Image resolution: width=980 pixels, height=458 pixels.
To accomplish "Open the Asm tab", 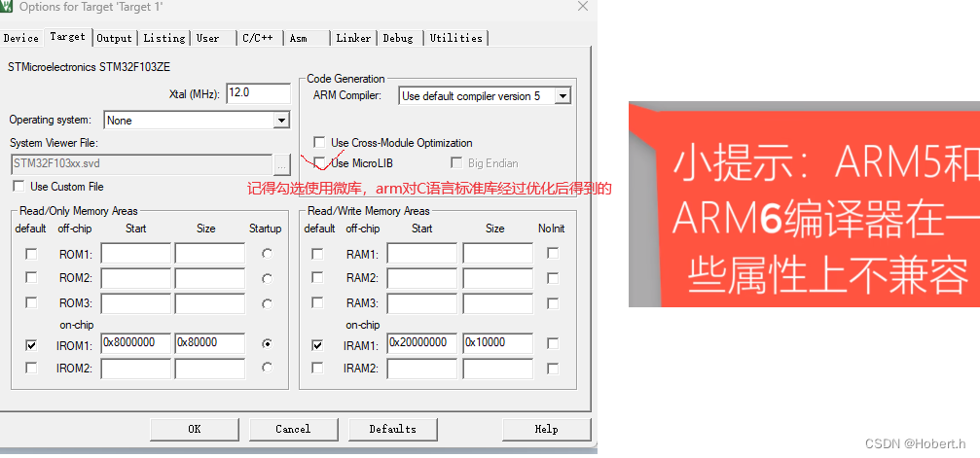I will 299,38.
